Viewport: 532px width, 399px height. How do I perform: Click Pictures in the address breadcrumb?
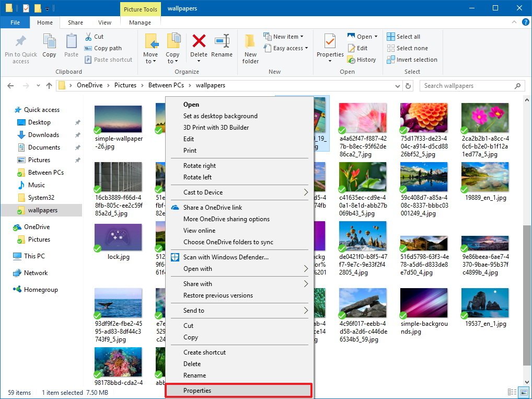[125, 85]
